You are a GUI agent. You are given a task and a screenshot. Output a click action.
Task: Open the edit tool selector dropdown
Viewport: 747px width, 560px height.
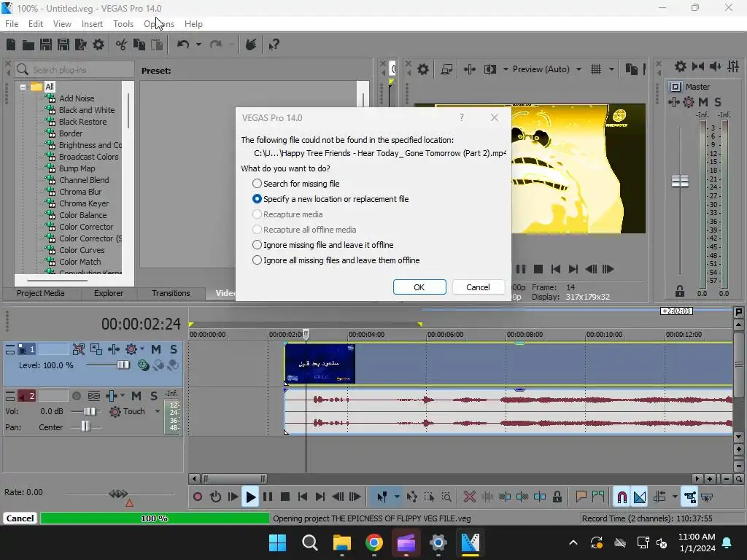(x=397, y=497)
